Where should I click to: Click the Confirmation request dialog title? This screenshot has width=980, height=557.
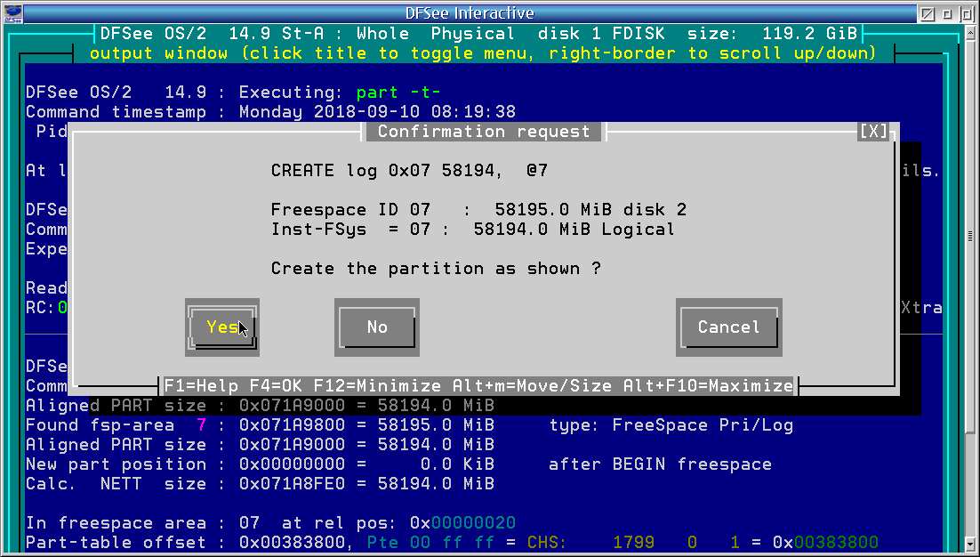[483, 132]
